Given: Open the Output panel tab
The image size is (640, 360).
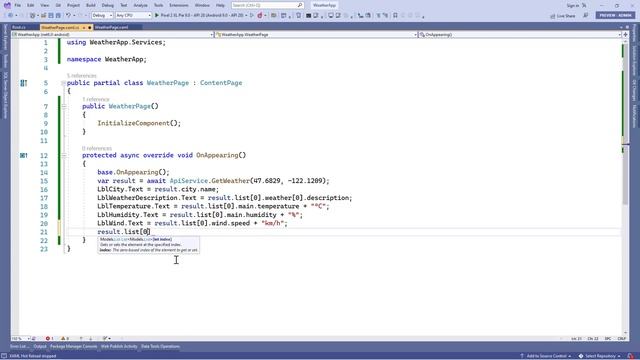Looking at the screenshot, I should click(x=40, y=347).
